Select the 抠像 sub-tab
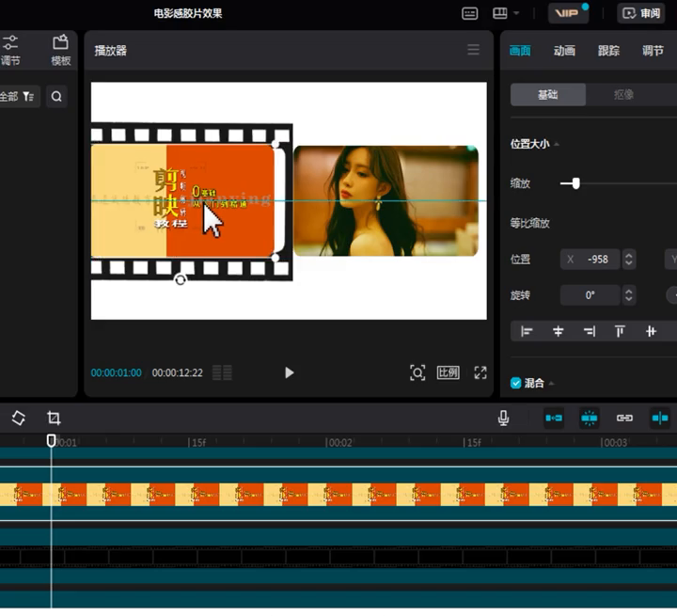Viewport: 677px width, 616px height. 624,95
